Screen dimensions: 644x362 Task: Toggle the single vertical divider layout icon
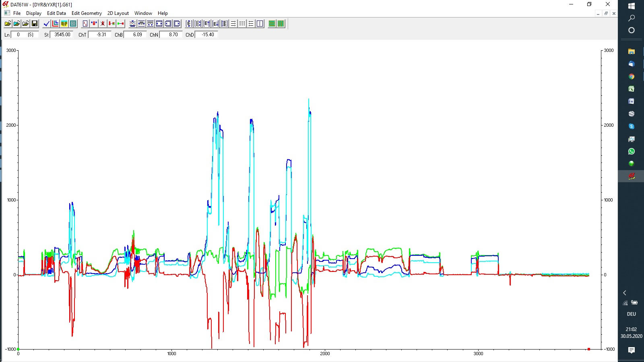(x=260, y=24)
